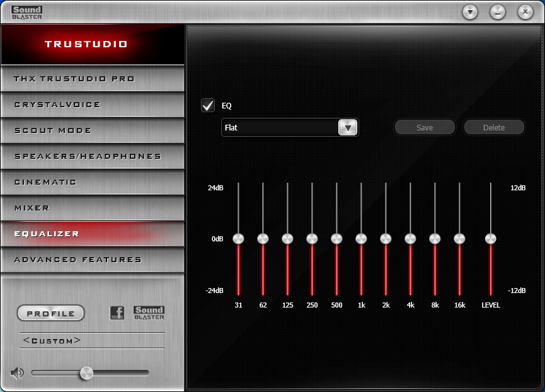Click the 0dB scale label
The width and height of the screenshot is (545, 392).
[x=217, y=239]
